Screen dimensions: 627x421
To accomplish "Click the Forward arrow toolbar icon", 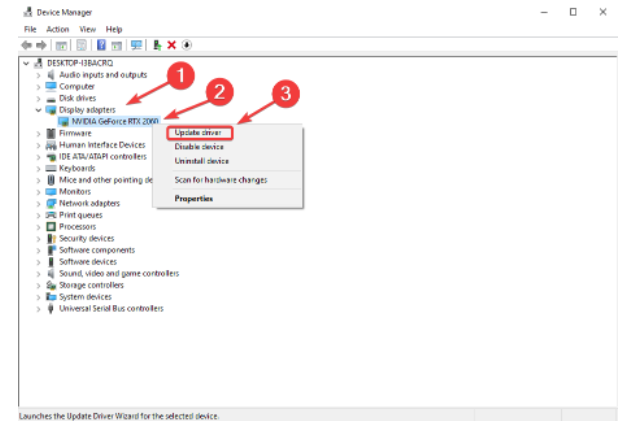I will [41, 45].
